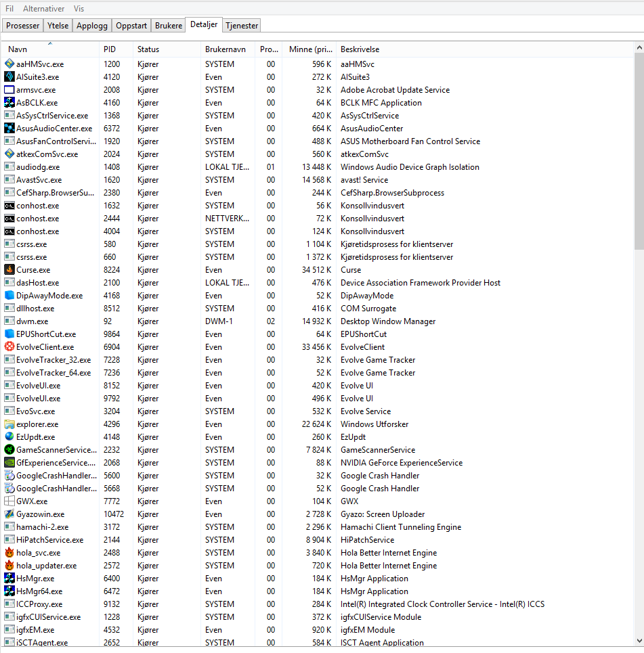The image size is (644, 653).
Task: Click the DipAwayMode.exe blue icon
Action: [x=9, y=295]
